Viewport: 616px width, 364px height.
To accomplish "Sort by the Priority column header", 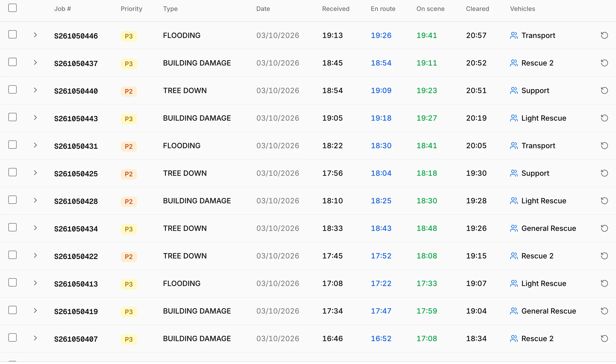I will point(132,9).
